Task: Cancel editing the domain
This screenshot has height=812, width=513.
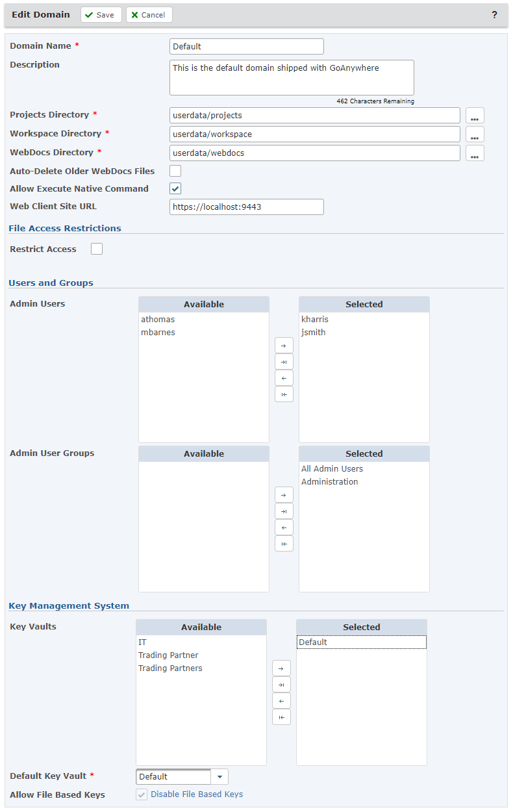Action: click(x=149, y=15)
